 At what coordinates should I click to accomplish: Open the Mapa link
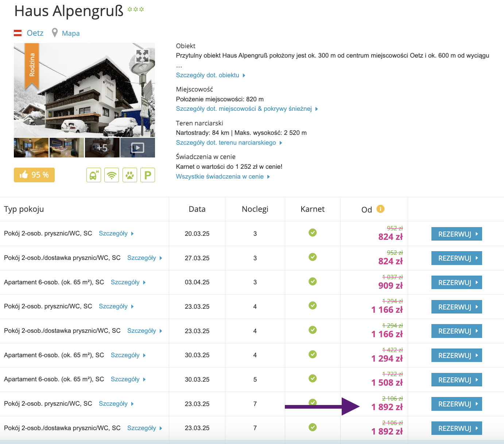71,34
